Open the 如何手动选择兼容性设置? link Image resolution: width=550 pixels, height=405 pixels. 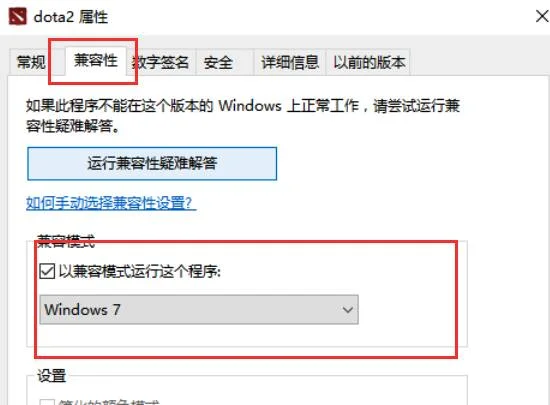111,203
